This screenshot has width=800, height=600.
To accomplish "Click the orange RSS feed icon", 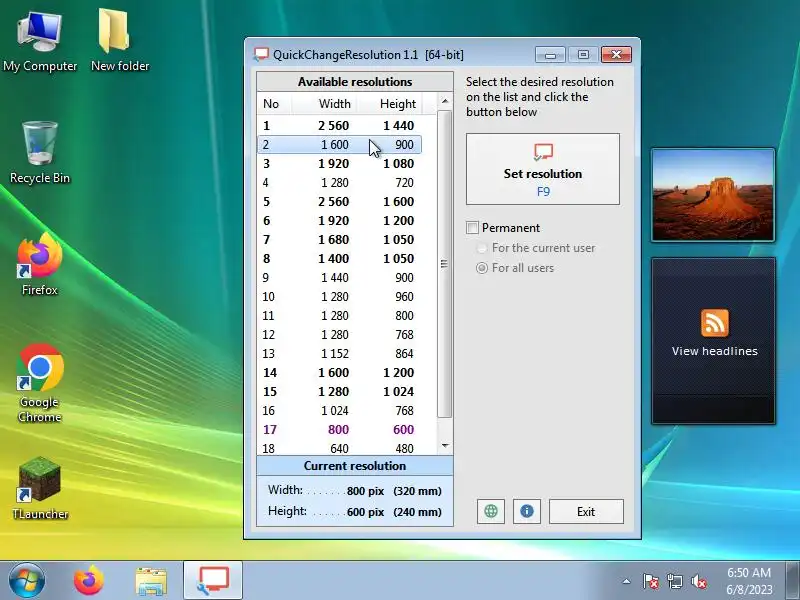I will [x=714, y=322].
